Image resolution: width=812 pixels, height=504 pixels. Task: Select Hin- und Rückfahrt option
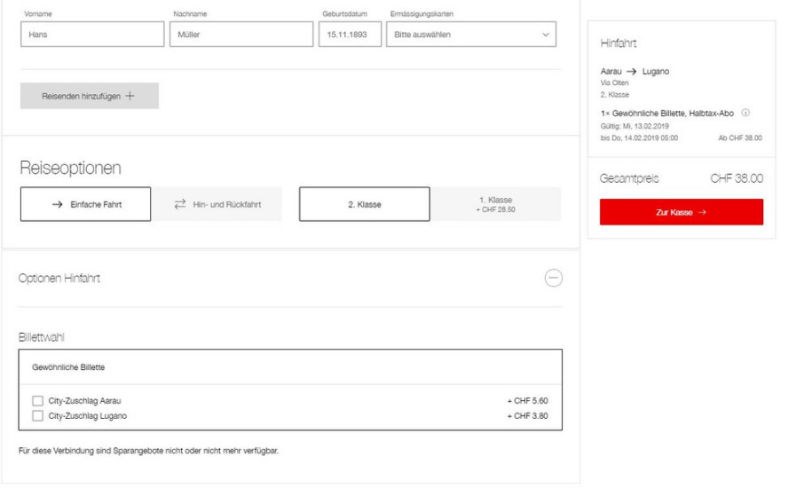coord(217,204)
